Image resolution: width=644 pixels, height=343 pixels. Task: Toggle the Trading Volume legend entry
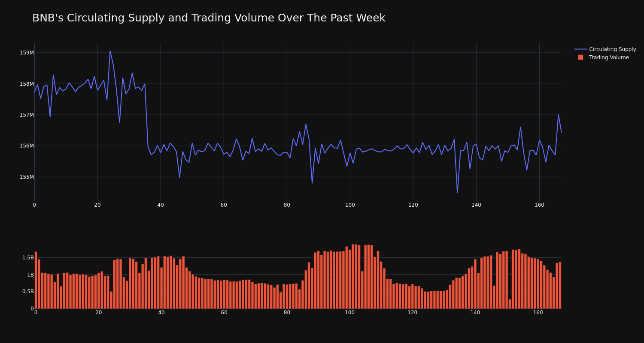pos(605,57)
